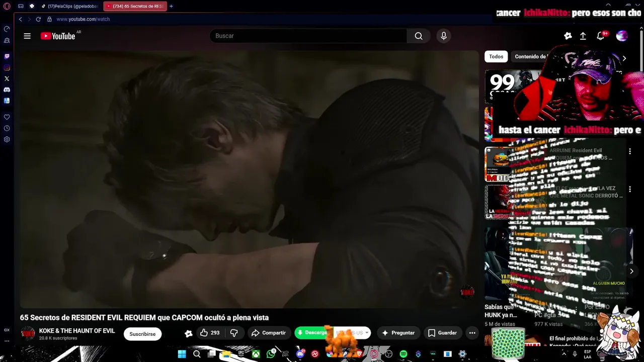Open Discord in the Opera sidebar
The image size is (644, 362).
[x=7, y=89]
